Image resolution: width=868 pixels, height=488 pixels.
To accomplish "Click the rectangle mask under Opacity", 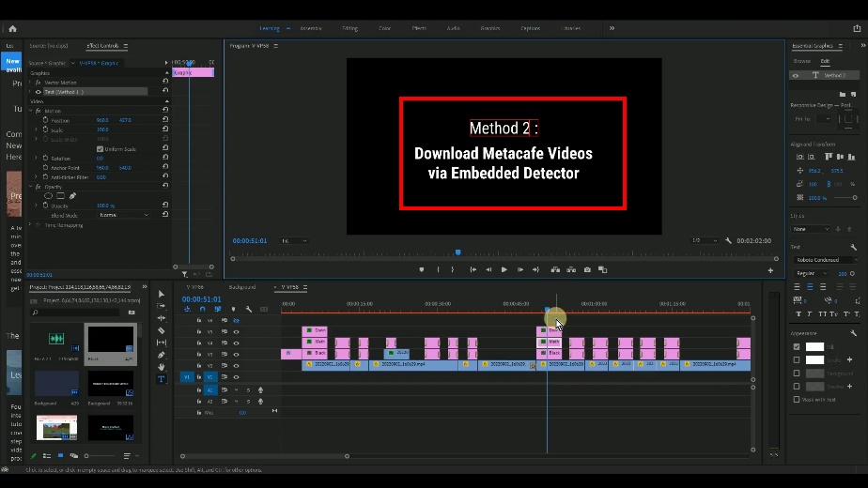I will (60, 196).
